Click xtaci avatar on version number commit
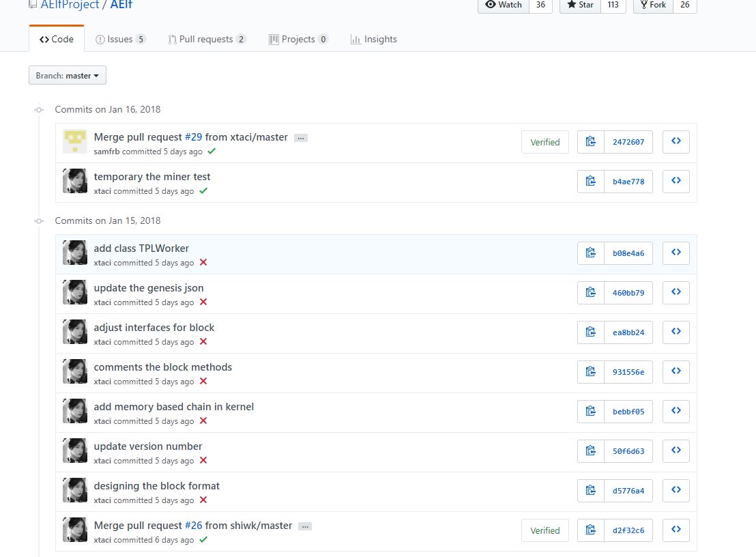This screenshot has width=756, height=557. coord(75,451)
